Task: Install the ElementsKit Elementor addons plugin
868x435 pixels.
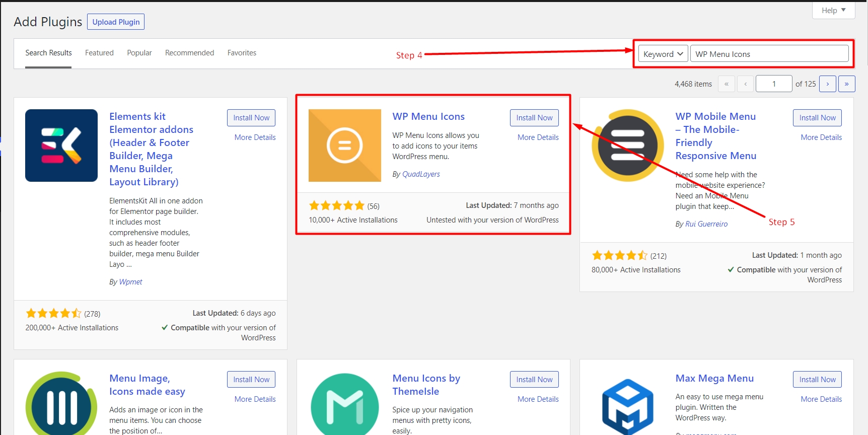Action: pos(251,118)
